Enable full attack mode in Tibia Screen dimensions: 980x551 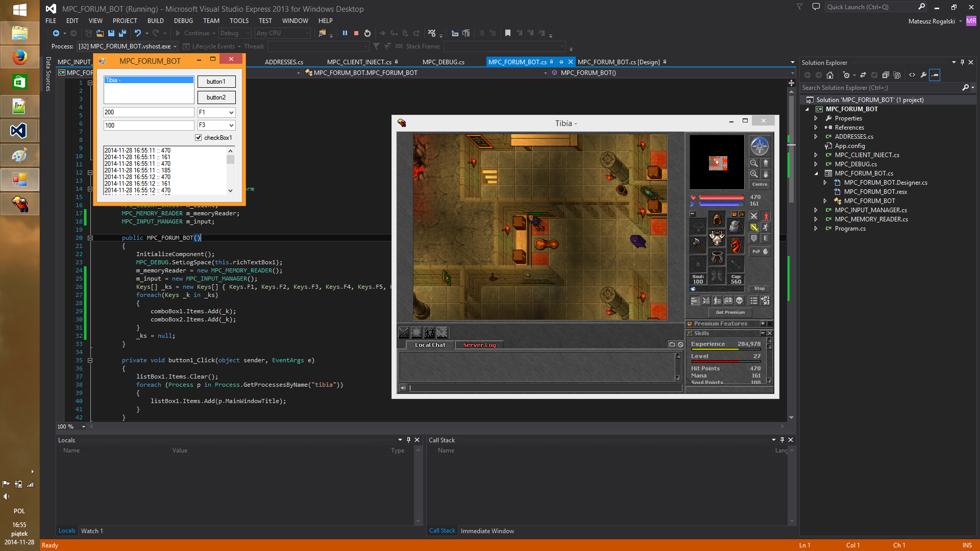pos(754,216)
